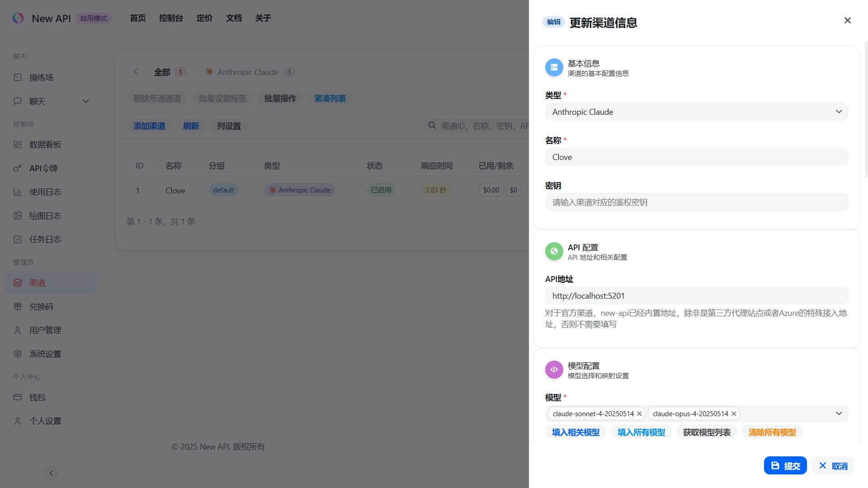Open 系统设置 via the gear icon

pyautogui.click(x=18, y=354)
